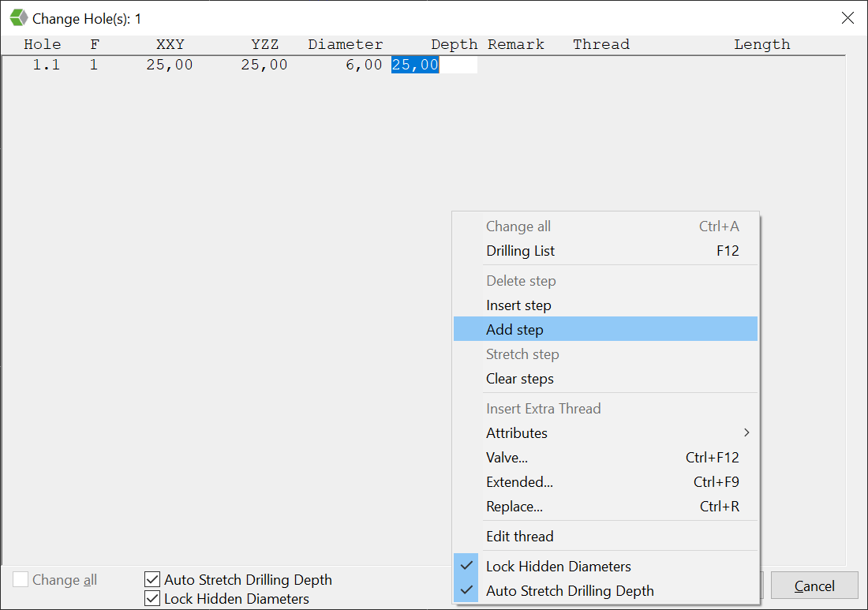Uncheck Lock Hidden Diameters checkbox
Viewport: 868px width, 610px height.
point(152,598)
